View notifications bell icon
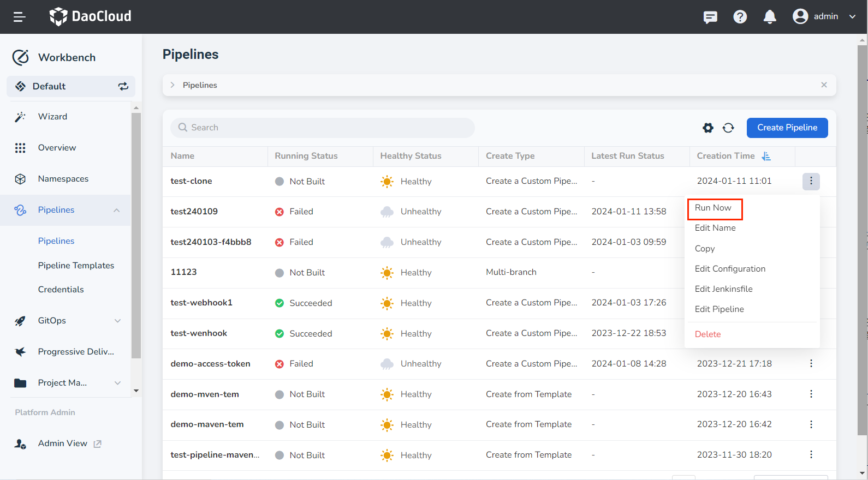 [770, 17]
